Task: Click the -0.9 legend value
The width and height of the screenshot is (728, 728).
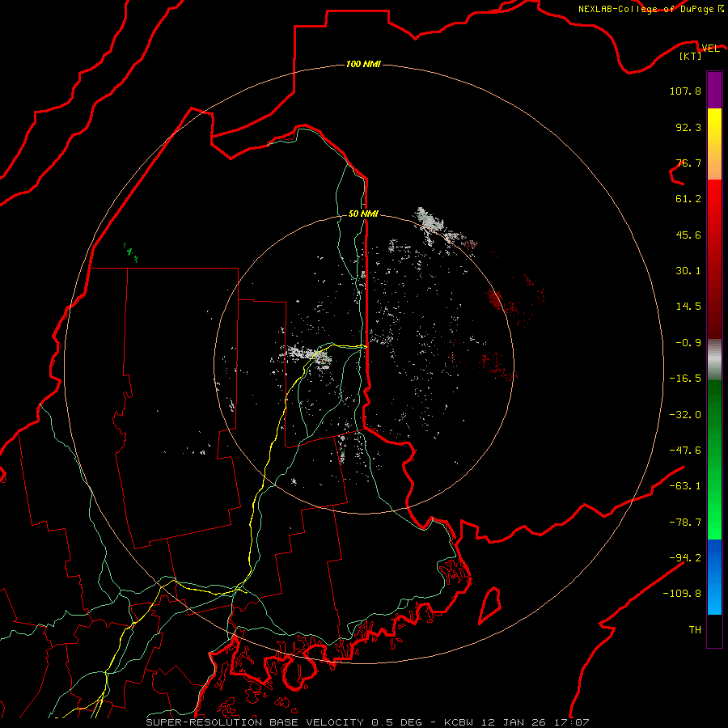Action: coord(688,343)
